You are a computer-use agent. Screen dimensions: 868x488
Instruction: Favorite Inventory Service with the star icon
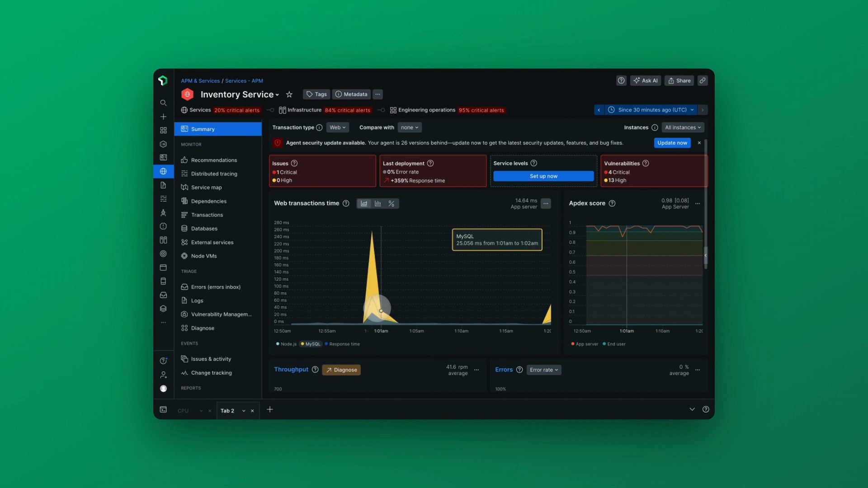point(289,94)
